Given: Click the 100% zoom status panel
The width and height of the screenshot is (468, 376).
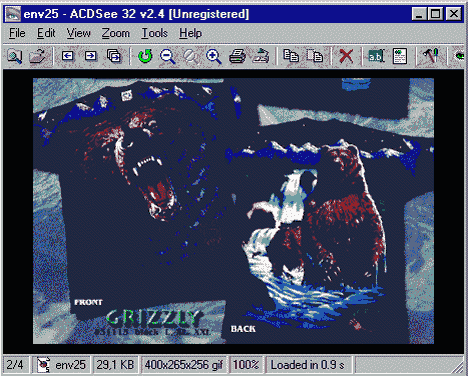Looking at the screenshot, I should coord(246,365).
